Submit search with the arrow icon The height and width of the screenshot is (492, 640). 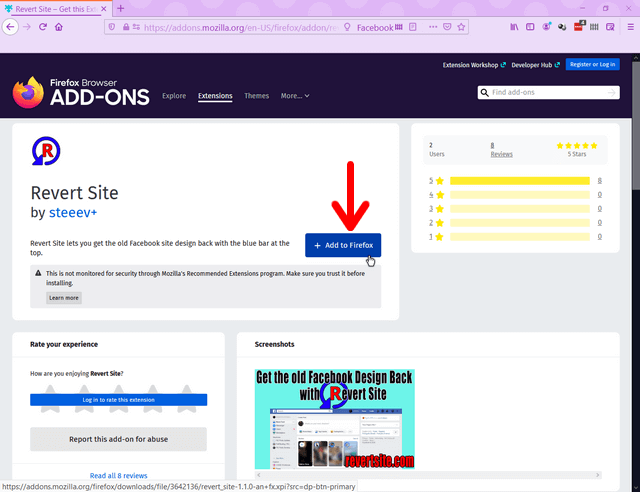[611, 93]
